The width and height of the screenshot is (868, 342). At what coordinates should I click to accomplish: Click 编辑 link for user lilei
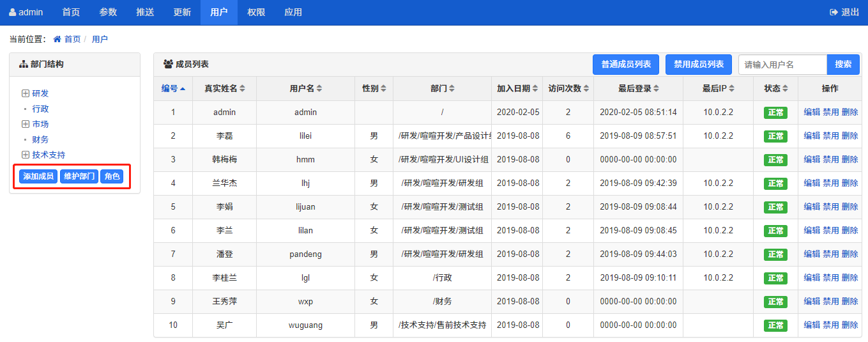click(811, 136)
